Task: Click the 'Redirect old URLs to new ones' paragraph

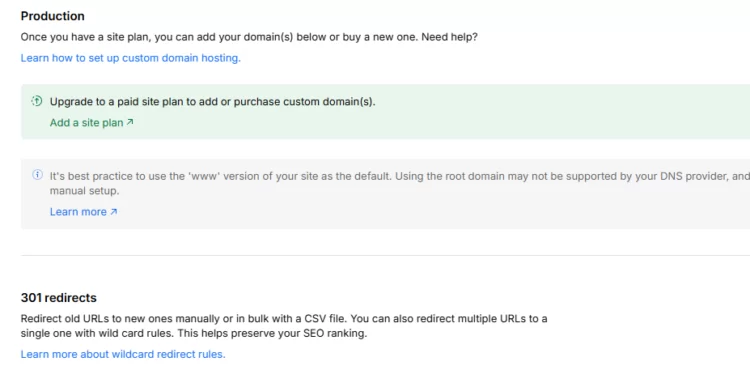Action: [x=284, y=326]
